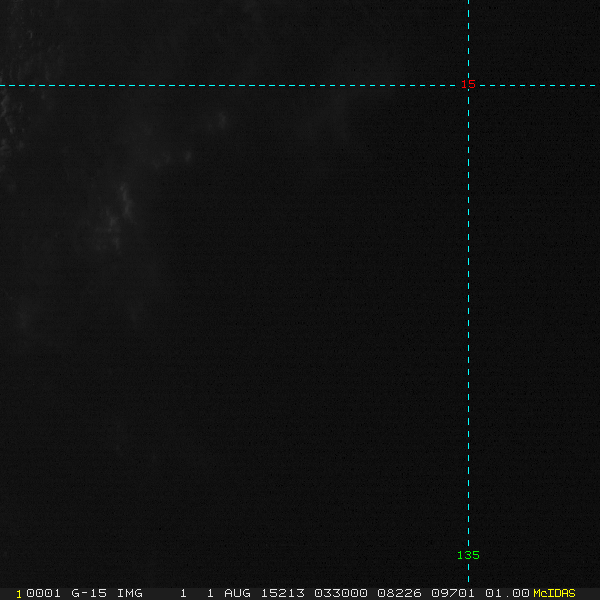The image size is (600, 600).
Task: Click the first single digit 1 after IMG
Action: click(x=183, y=593)
